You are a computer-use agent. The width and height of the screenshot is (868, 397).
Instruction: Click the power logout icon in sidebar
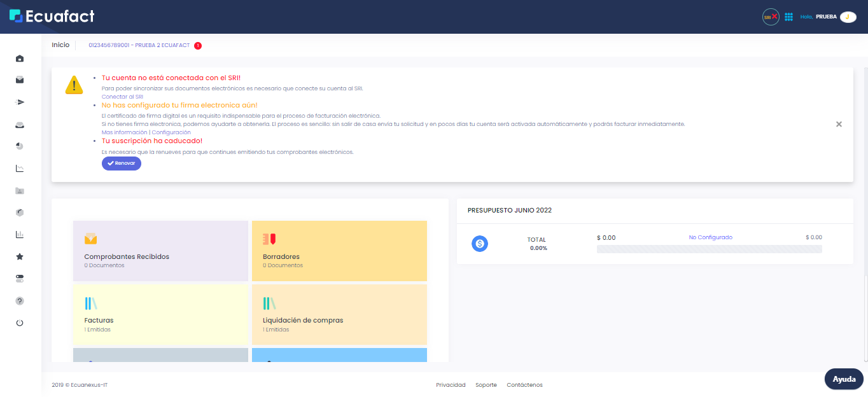19,322
